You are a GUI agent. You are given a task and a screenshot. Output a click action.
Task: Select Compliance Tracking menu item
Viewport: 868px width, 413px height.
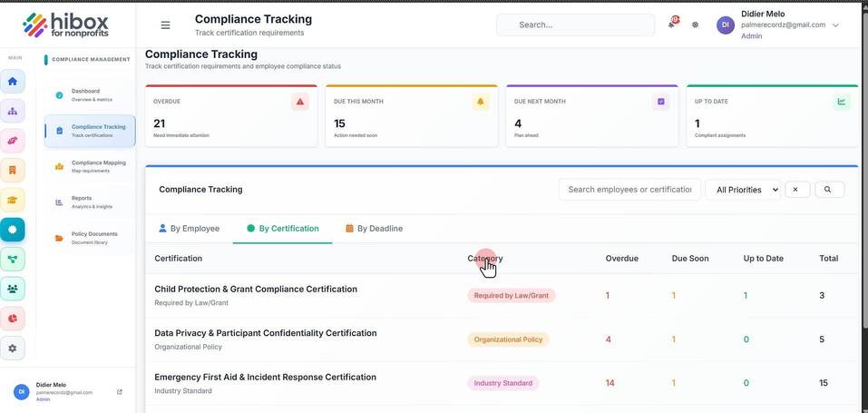click(90, 131)
